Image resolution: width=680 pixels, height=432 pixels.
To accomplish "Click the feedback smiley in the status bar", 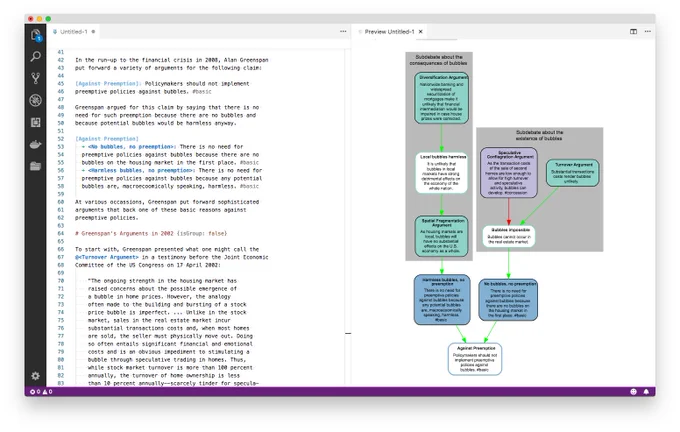I will click(x=633, y=392).
